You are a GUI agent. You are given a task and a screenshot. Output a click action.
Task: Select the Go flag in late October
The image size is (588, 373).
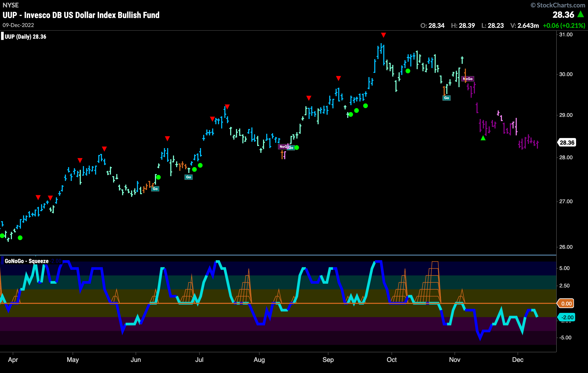(x=447, y=98)
